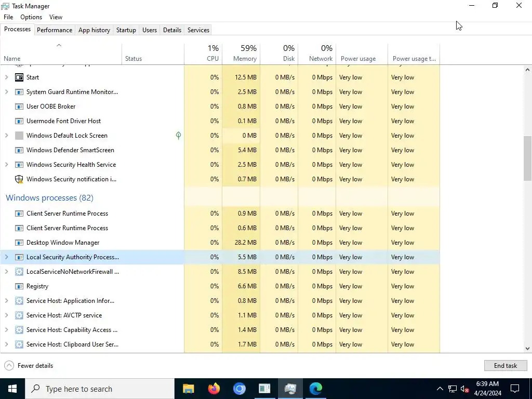
Task: Click the scrollbar down arrow
Action: tap(527, 349)
